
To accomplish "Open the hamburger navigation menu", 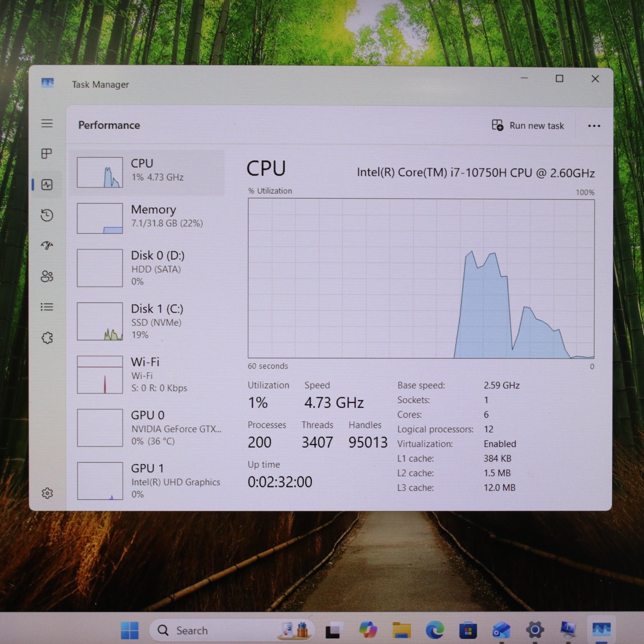I will (47, 124).
